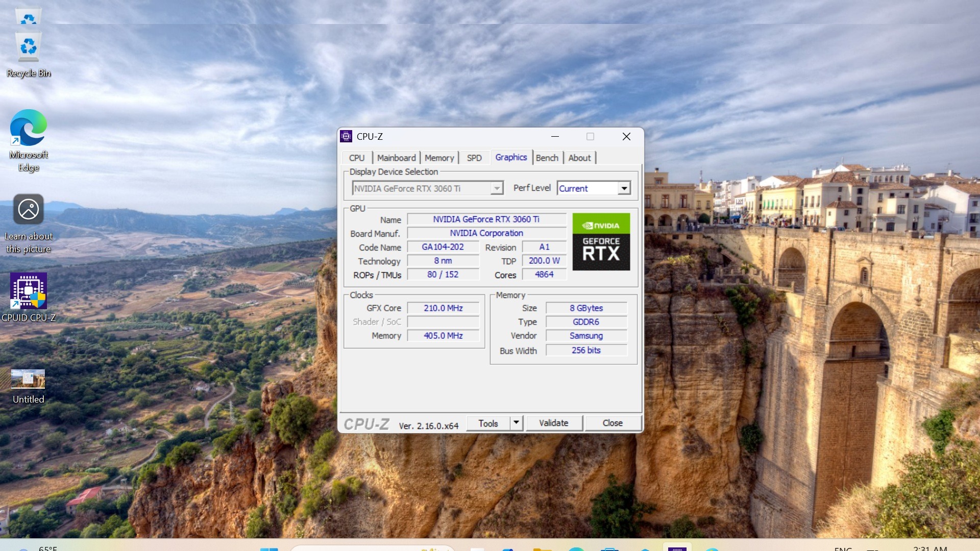
Task: Click the Close button at bottom
Action: coord(612,423)
